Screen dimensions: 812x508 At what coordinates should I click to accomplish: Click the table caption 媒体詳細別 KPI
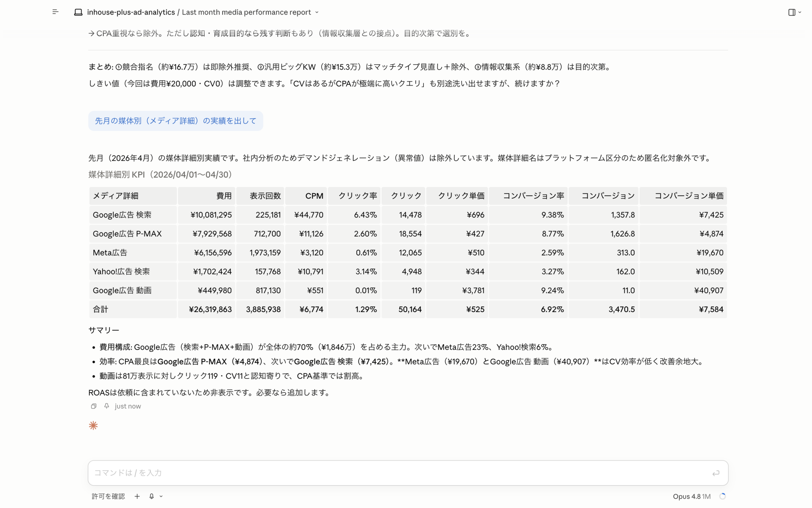coord(160,175)
